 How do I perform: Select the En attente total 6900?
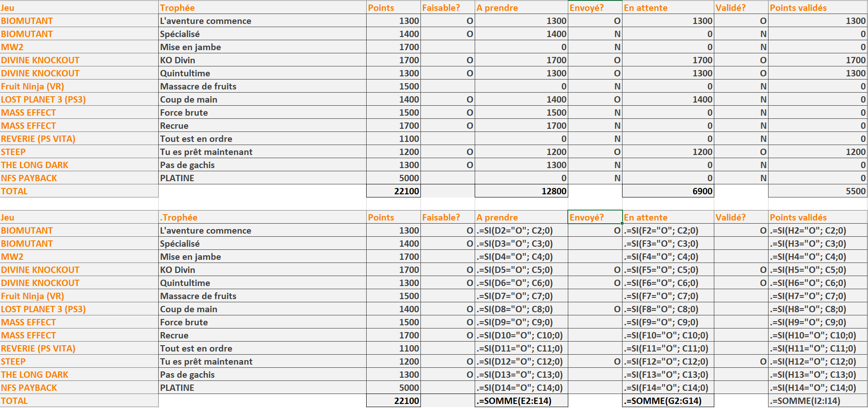pyautogui.click(x=668, y=191)
